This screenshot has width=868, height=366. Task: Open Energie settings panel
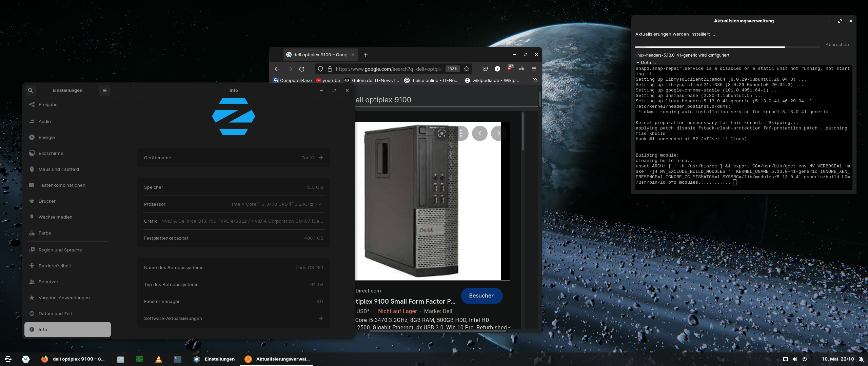(x=67, y=138)
